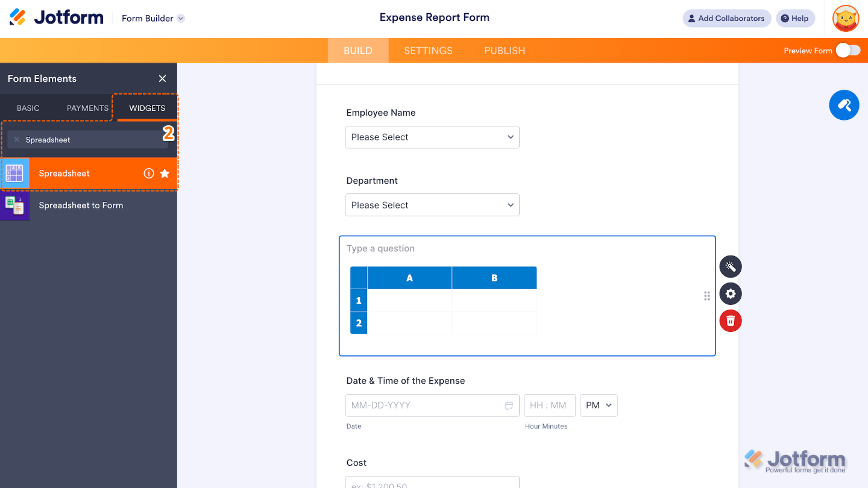
Task: Click the Help button
Action: pos(795,19)
